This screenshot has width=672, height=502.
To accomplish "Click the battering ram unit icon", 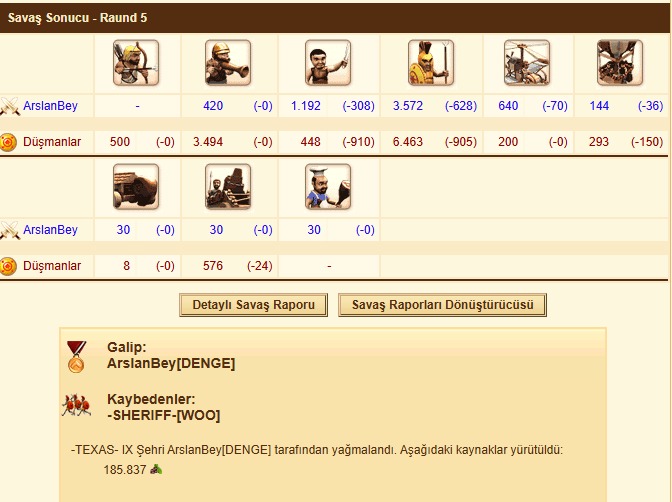I will click(136, 186).
